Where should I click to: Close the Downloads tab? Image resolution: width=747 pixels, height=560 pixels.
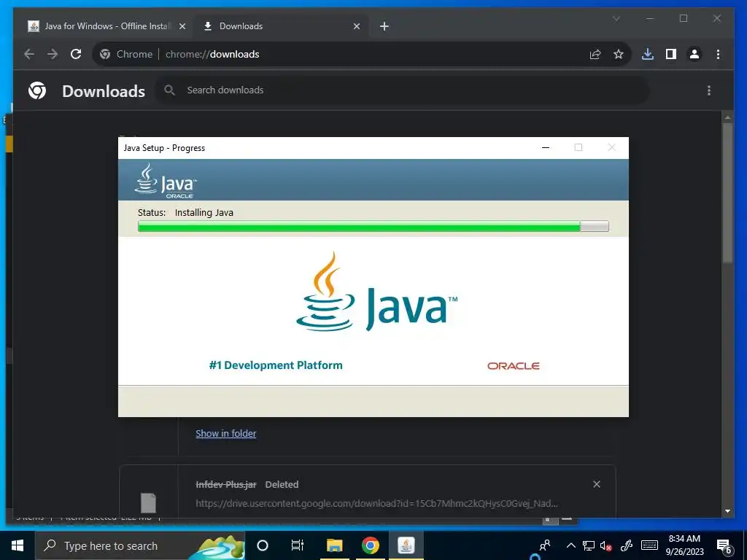(x=356, y=26)
